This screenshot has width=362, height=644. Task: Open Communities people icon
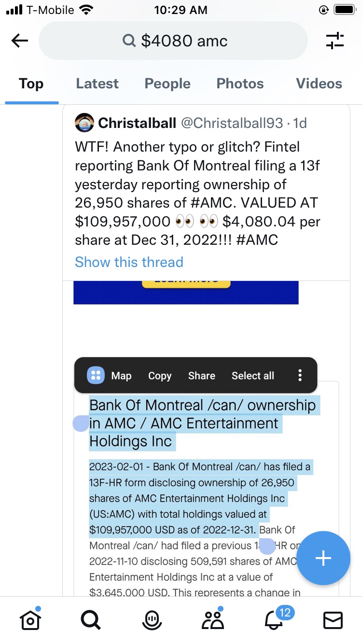213,620
